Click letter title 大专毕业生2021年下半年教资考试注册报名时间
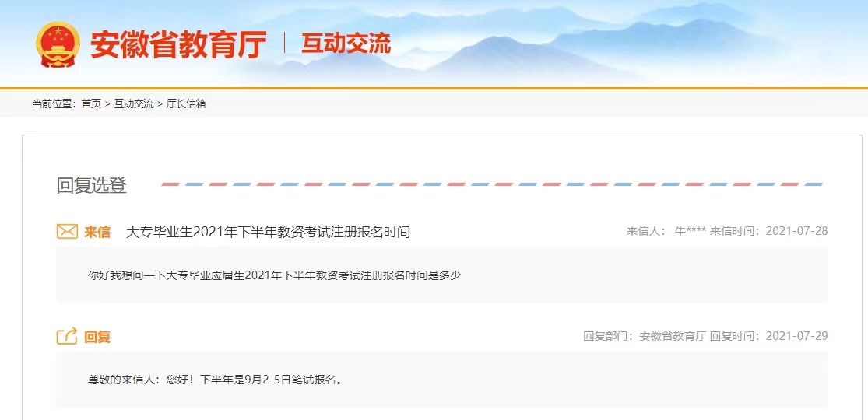 [x=268, y=231]
